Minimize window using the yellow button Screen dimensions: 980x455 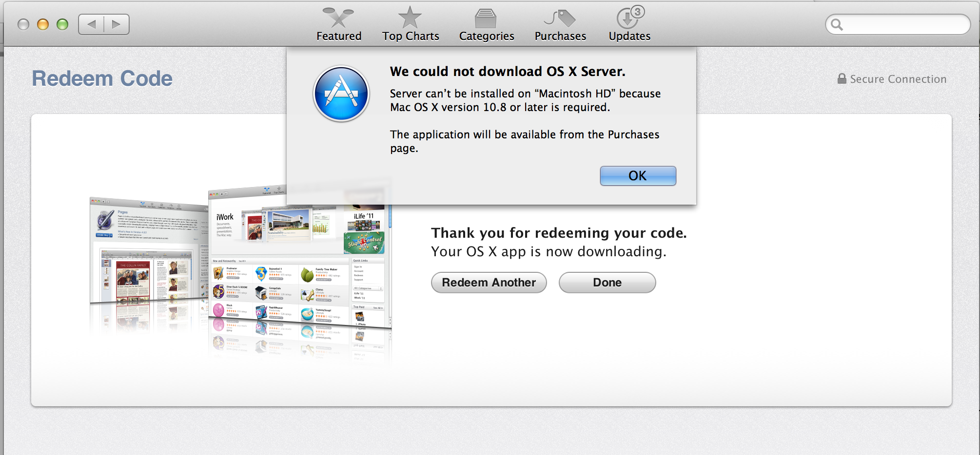43,24
